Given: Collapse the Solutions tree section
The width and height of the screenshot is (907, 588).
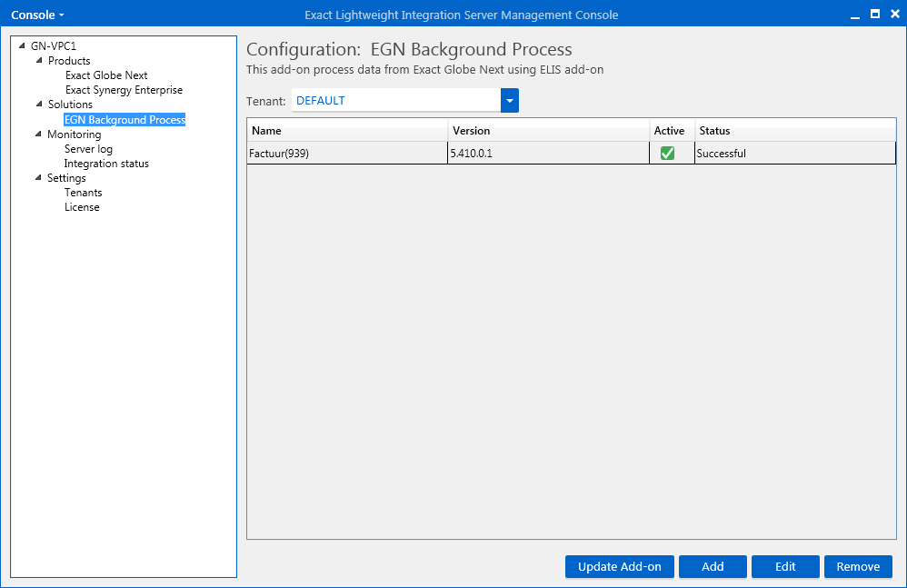Looking at the screenshot, I should click(x=39, y=105).
